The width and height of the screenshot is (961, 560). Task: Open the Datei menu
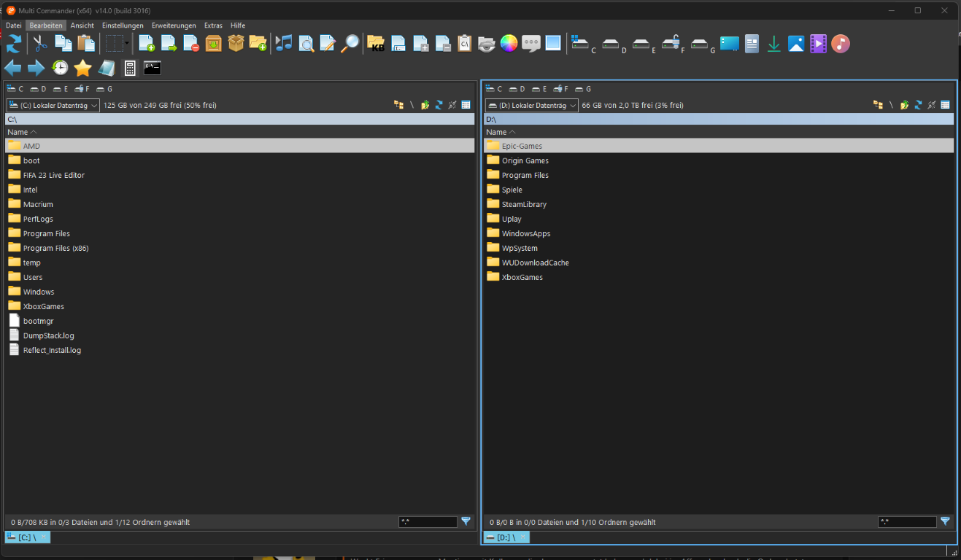(14, 26)
